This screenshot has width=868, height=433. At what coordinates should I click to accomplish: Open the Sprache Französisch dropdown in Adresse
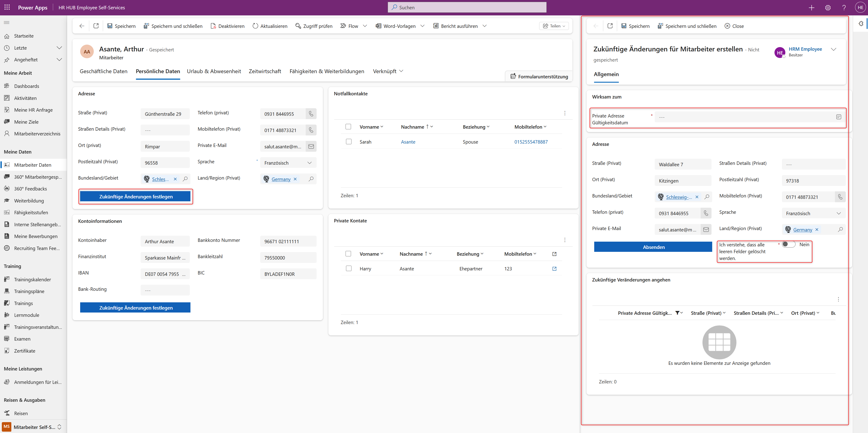[x=288, y=163]
